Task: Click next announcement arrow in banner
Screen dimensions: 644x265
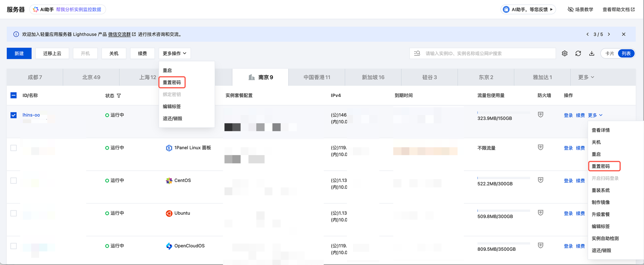Action: pos(609,34)
